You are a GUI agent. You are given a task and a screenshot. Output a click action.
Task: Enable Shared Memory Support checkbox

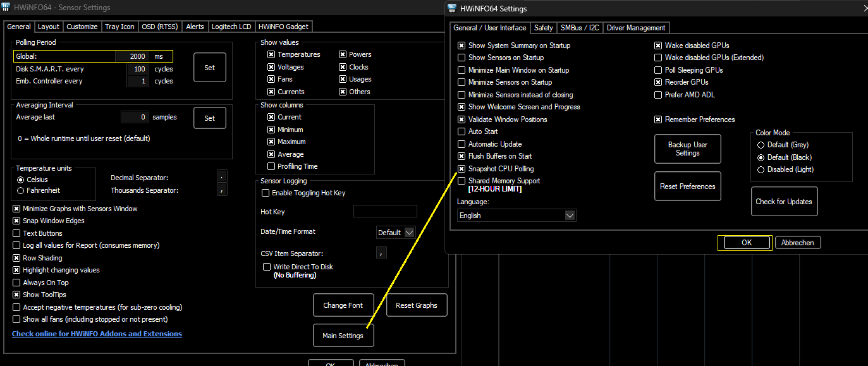click(462, 181)
